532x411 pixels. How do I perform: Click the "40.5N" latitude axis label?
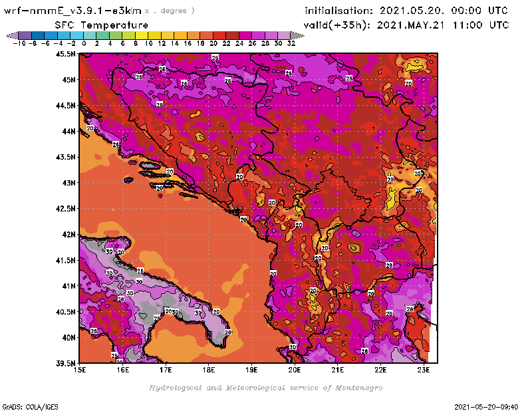click(x=65, y=312)
